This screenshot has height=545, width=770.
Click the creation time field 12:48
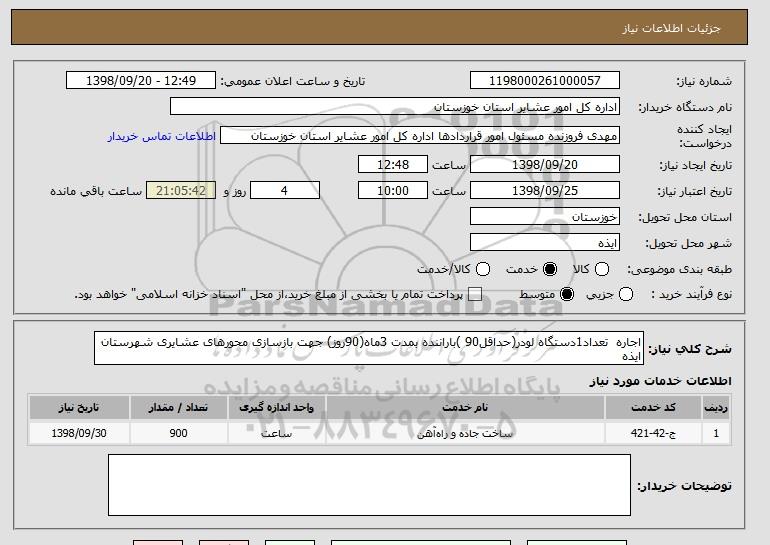pyautogui.click(x=393, y=164)
